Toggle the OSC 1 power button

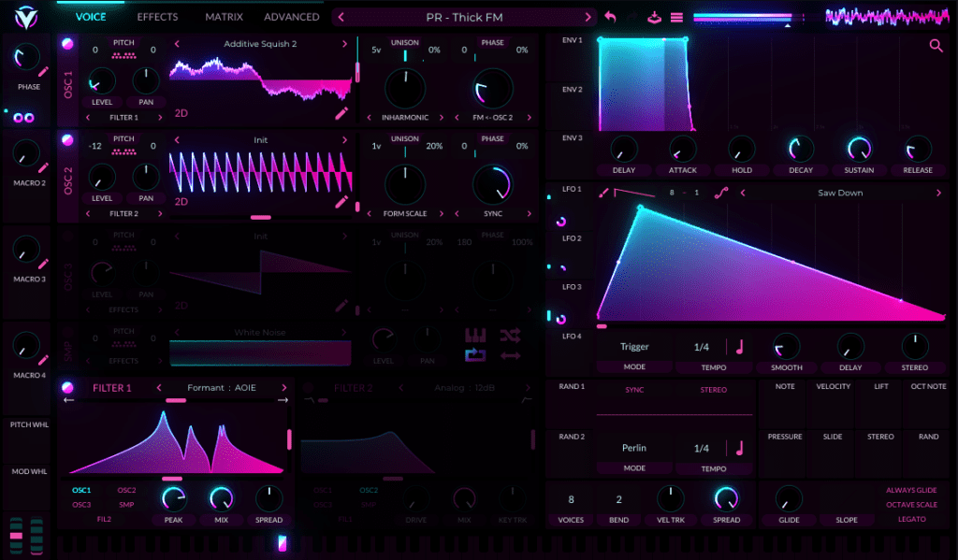click(x=67, y=44)
